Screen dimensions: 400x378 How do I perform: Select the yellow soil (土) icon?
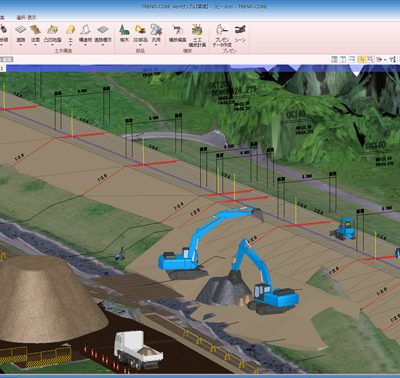pos(70,29)
